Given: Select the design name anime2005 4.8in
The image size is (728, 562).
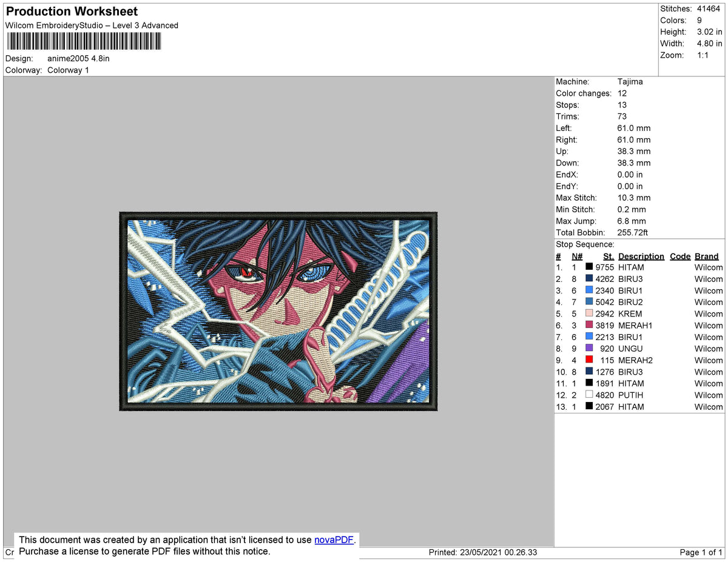Looking at the screenshot, I should (79, 58).
